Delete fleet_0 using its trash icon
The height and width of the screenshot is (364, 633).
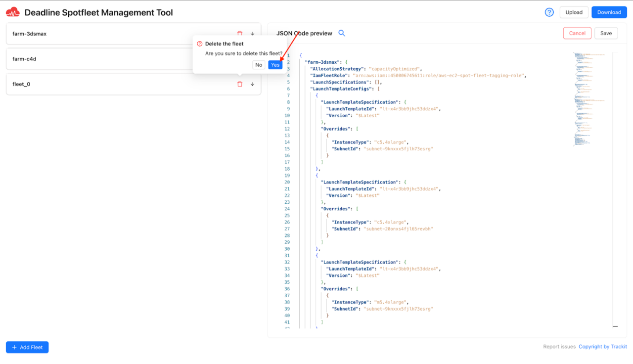(240, 84)
